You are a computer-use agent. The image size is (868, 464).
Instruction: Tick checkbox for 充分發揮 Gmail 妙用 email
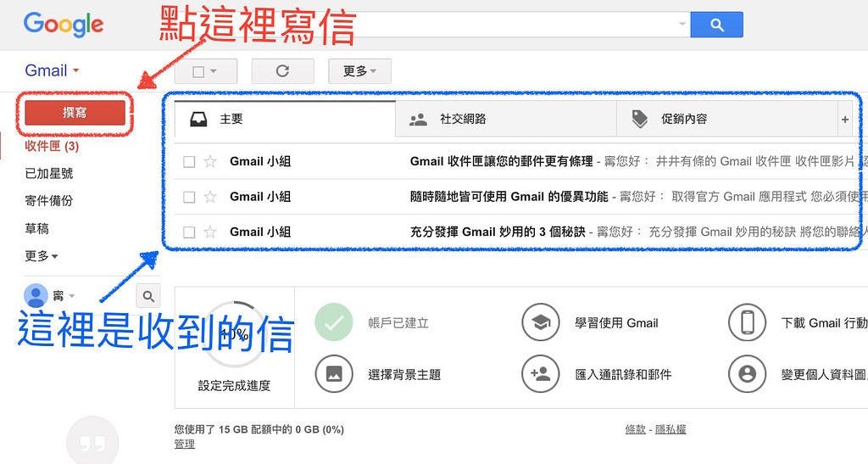coord(189,232)
